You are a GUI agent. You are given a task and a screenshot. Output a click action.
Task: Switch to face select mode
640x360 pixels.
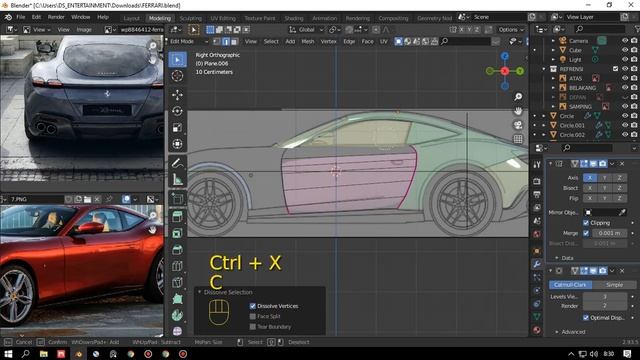click(x=234, y=42)
